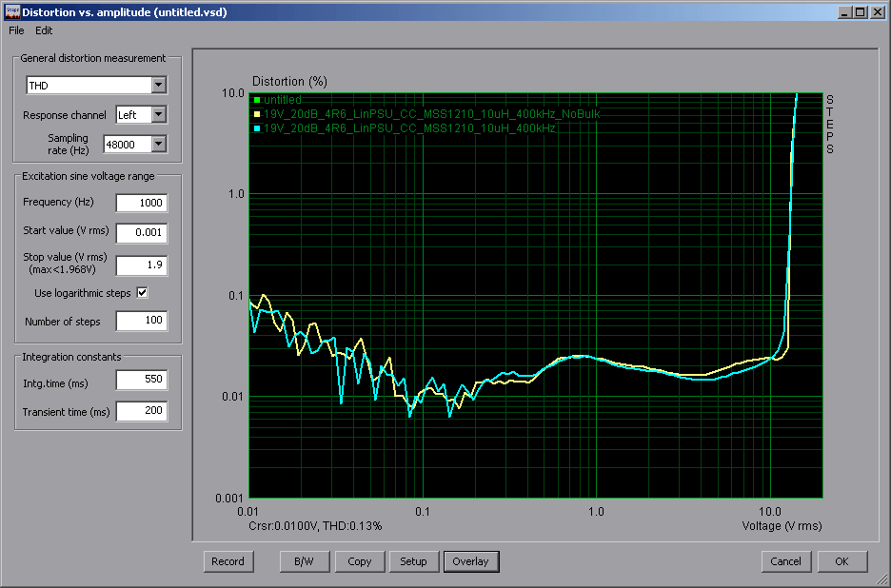Toggle the Use logarithmic steps checkbox
The image size is (891, 588).
pos(143,293)
